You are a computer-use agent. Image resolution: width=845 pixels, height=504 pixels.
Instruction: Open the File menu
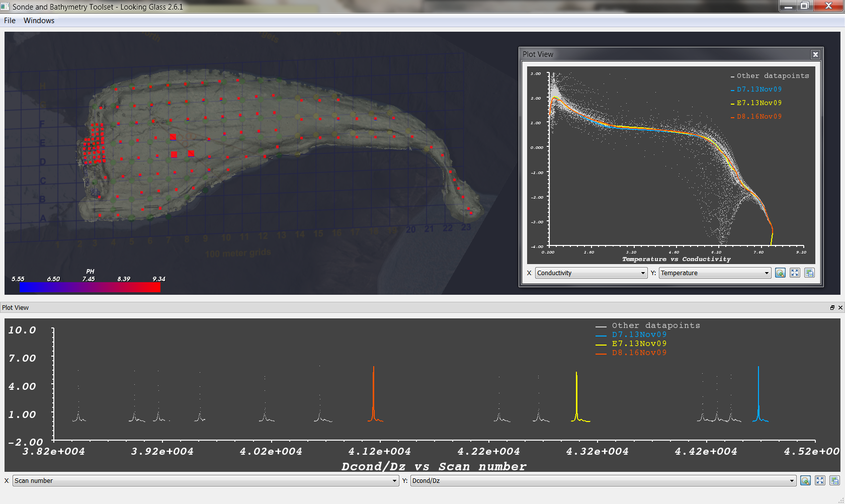click(10, 21)
